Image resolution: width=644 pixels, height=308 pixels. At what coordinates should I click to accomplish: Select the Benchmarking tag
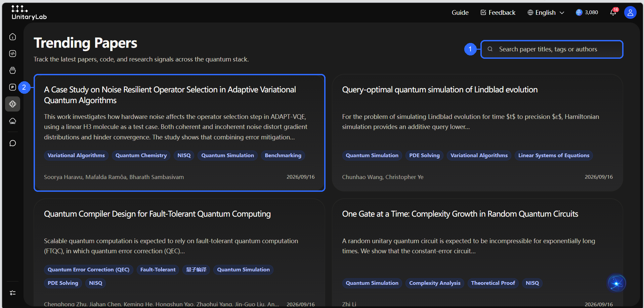(x=283, y=156)
